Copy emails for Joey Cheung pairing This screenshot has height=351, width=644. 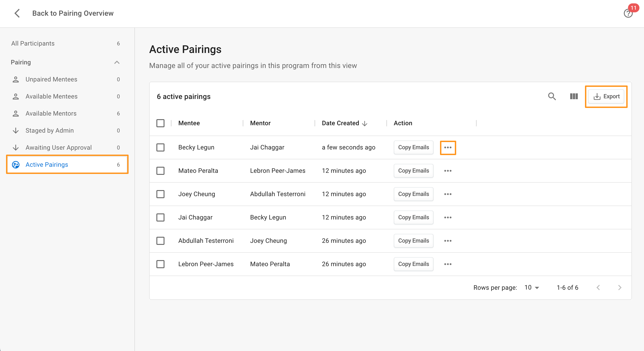point(414,194)
